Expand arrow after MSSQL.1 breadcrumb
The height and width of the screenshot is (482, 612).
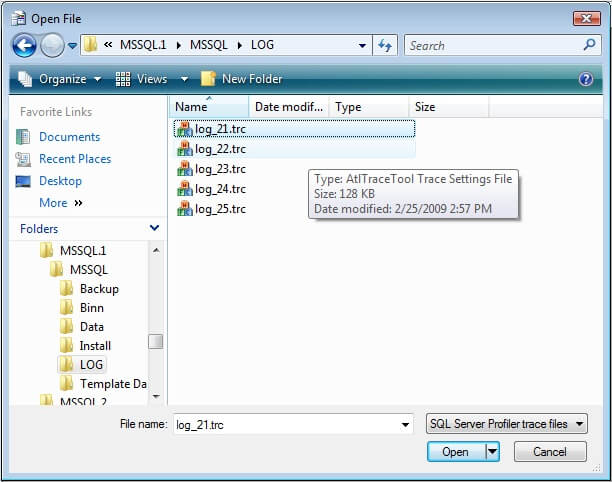tap(178, 45)
